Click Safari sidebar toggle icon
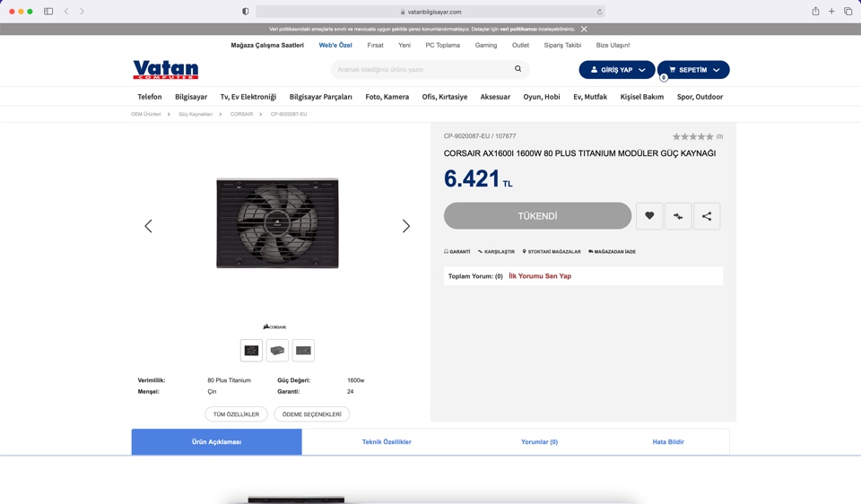Screen dimensions: 861x504 click(48, 12)
